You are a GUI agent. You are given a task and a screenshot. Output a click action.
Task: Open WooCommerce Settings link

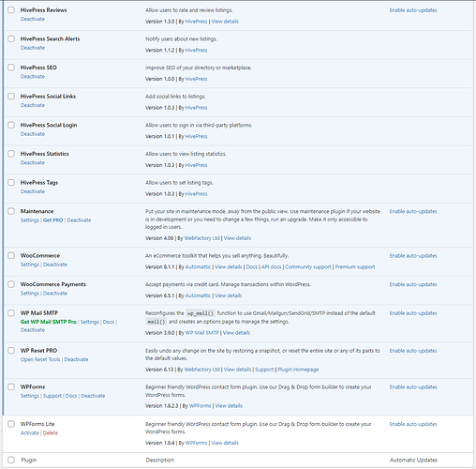pyautogui.click(x=30, y=265)
